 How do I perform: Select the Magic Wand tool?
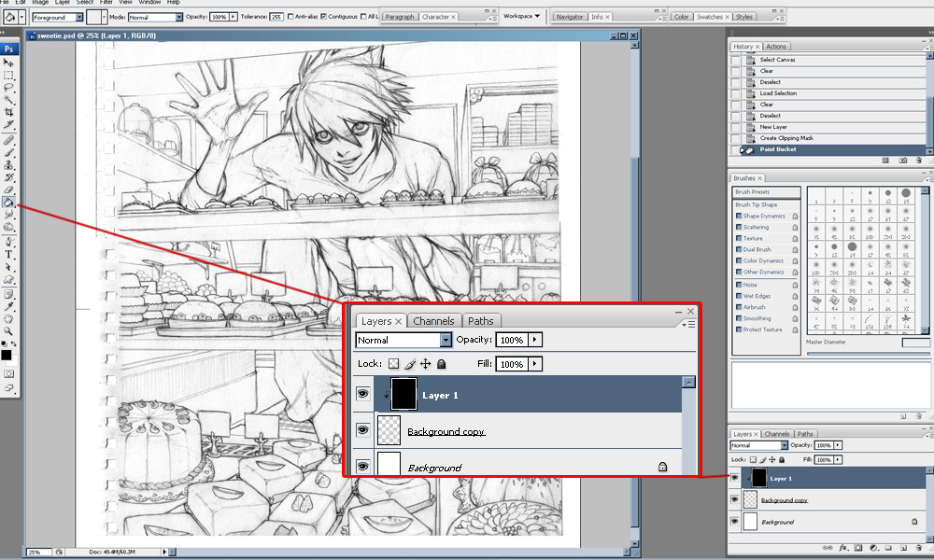coord(8,99)
